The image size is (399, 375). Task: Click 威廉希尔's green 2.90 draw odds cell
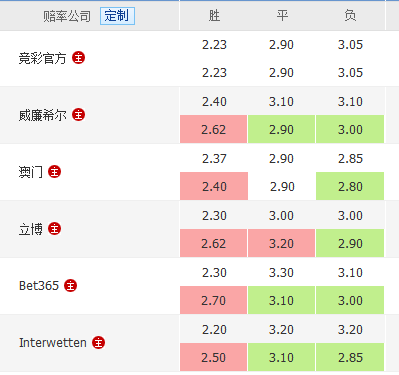(281, 129)
